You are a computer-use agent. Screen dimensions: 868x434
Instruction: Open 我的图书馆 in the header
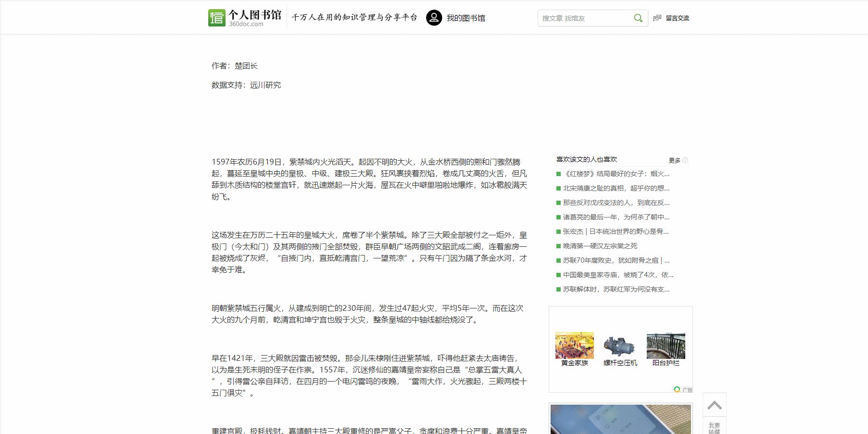(x=466, y=18)
